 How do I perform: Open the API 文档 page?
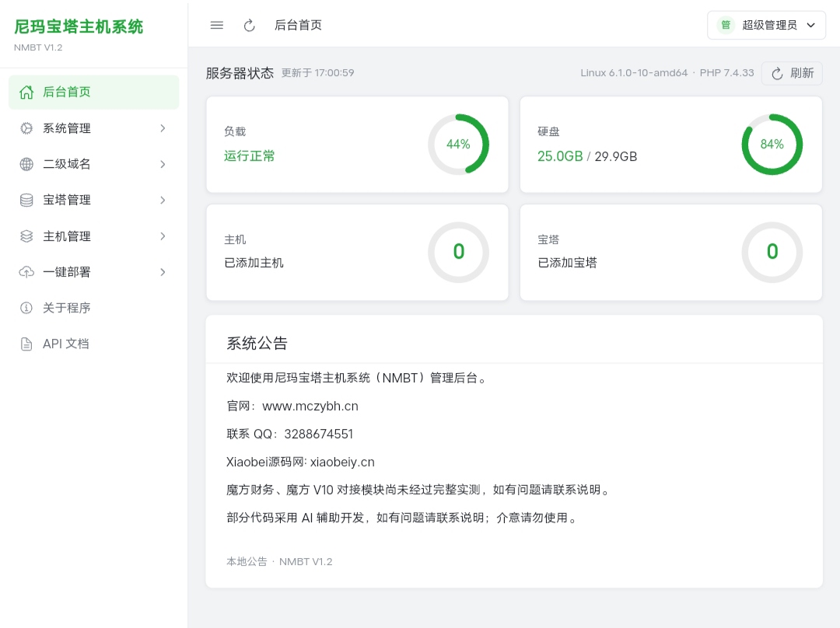pyautogui.click(x=94, y=344)
